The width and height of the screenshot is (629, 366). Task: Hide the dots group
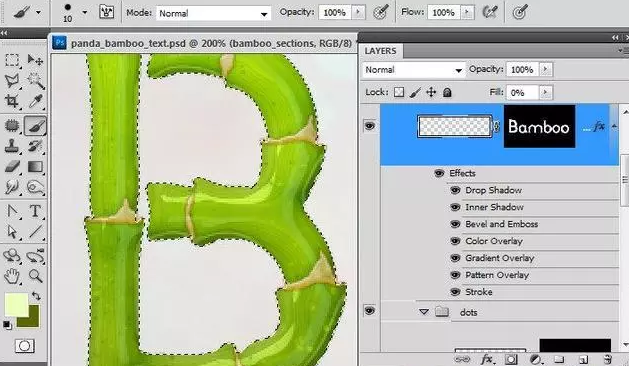(x=369, y=310)
